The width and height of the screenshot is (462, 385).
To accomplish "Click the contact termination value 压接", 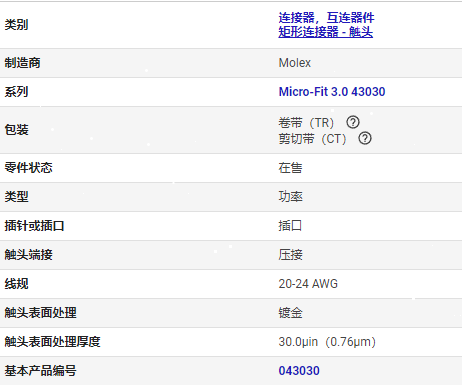I will point(290,255).
